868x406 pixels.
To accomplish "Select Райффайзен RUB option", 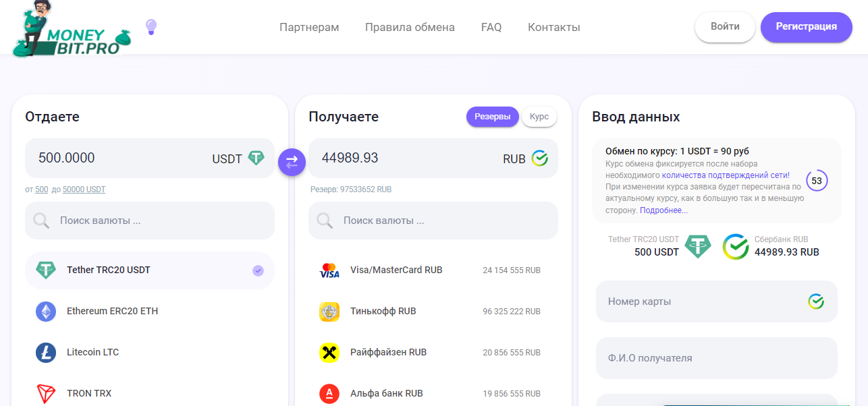I will [433, 353].
